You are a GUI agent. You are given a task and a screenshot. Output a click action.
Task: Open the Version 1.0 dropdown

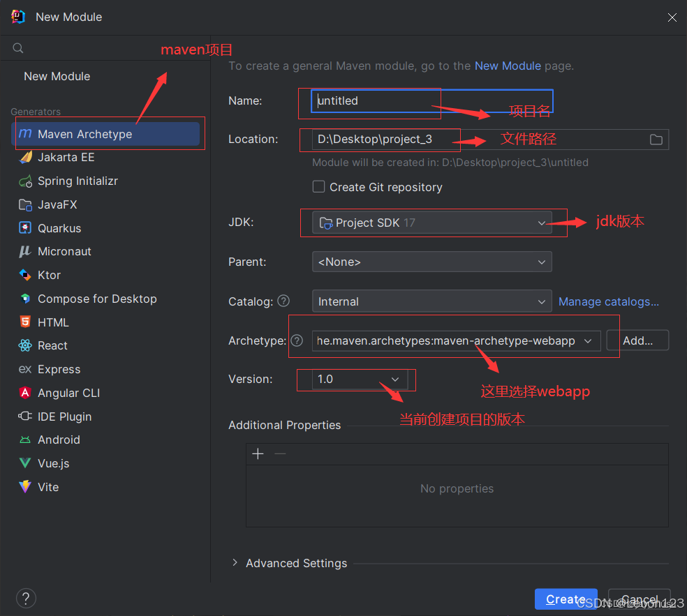(x=360, y=379)
